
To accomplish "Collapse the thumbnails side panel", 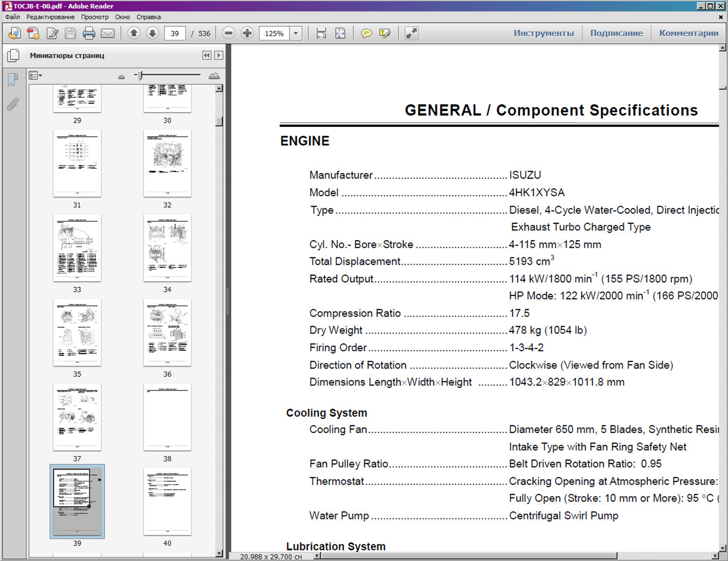I will [x=207, y=55].
